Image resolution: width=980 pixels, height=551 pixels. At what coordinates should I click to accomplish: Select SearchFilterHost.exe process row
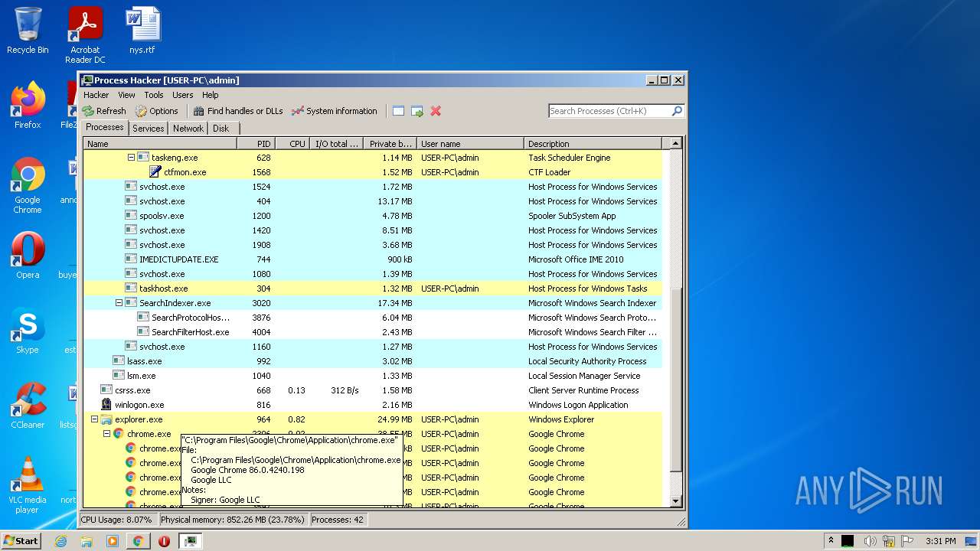click(x=373, y=332)
